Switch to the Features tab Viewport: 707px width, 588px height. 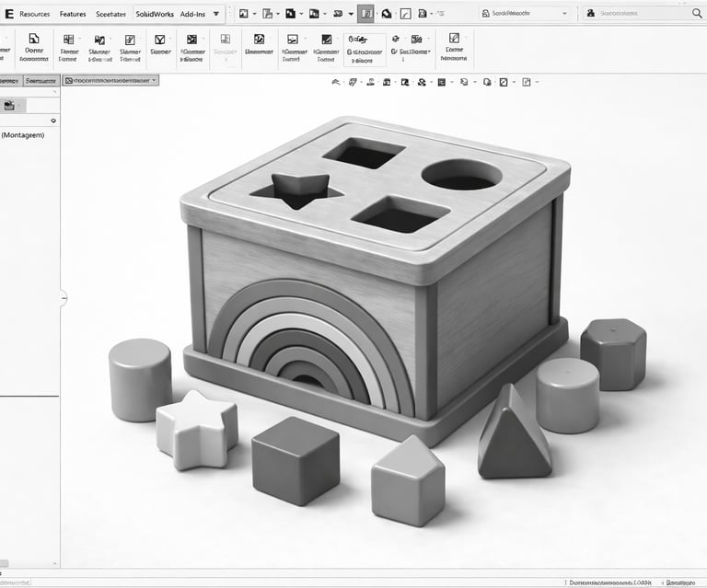click(x=73, y=14)
